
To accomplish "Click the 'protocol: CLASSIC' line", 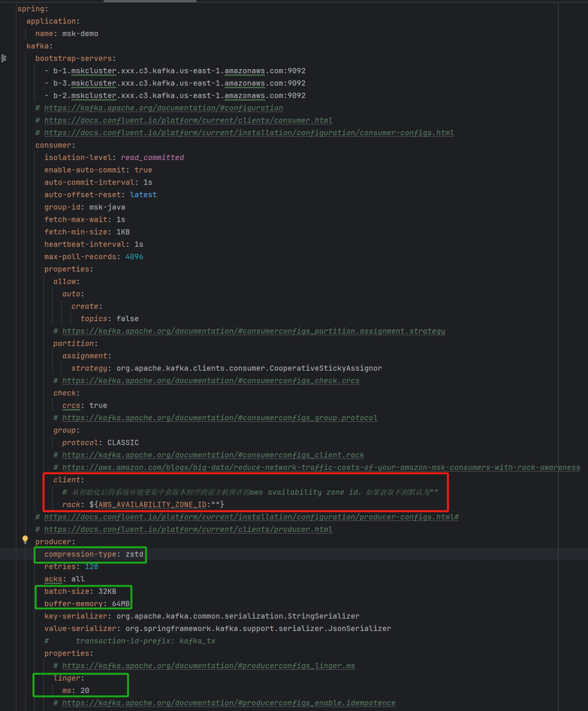I will click(100, 443).
